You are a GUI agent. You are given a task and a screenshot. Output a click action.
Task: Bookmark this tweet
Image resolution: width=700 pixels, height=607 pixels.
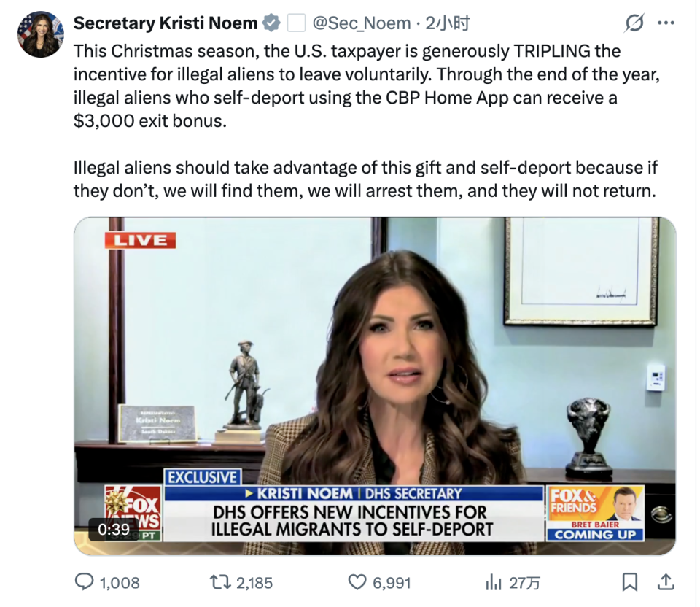(x=630, y=582)
